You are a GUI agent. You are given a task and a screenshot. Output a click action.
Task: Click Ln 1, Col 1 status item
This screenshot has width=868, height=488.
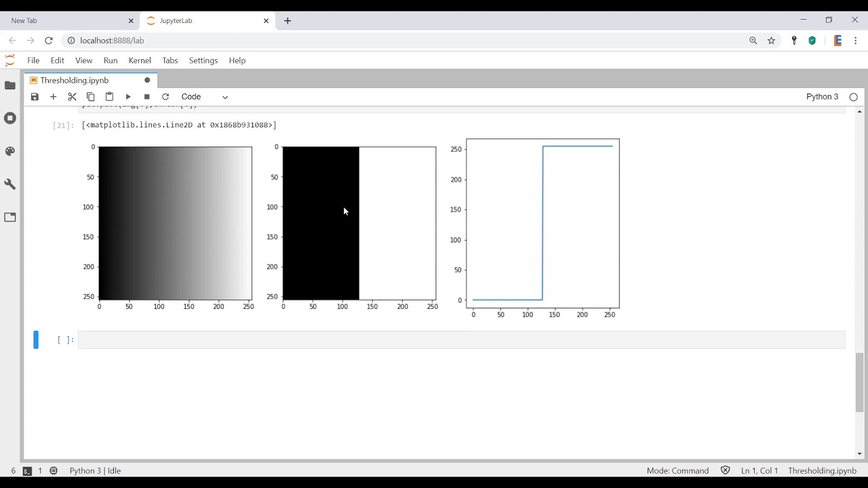point(759,470)
